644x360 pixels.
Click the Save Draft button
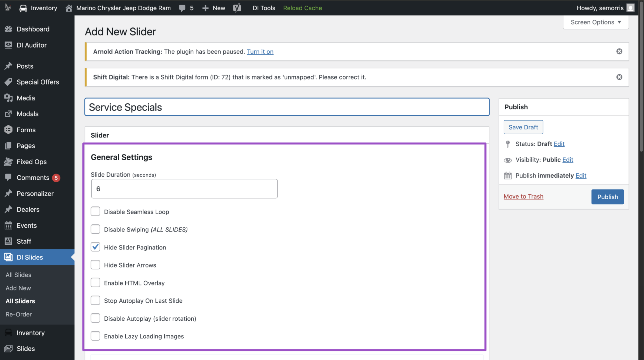tap(523, 127)
